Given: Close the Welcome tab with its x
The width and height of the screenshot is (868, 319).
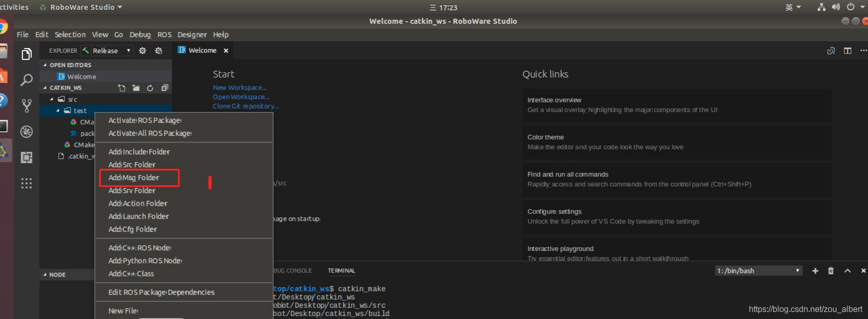Looking at the screenshot, I should (226, 51).
